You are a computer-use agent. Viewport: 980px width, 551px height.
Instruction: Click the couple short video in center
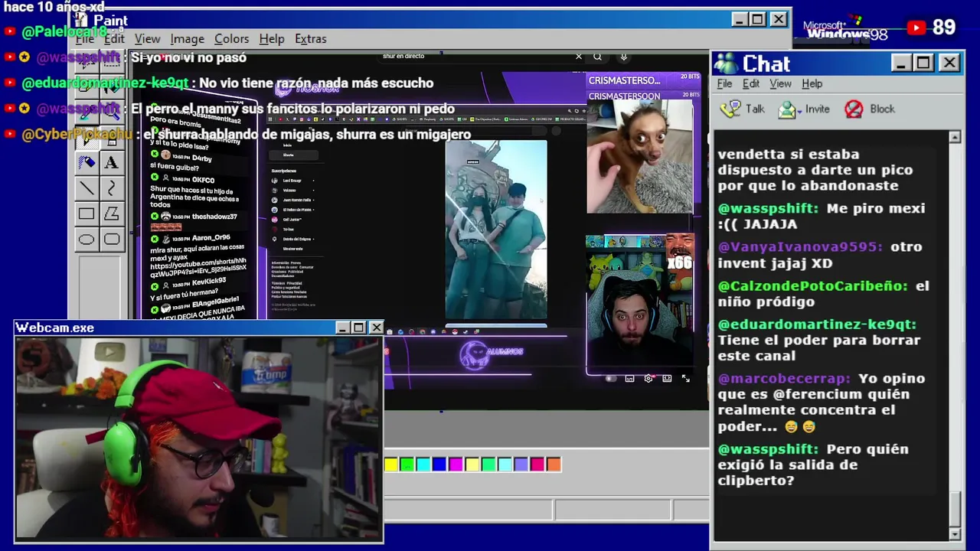496,230
